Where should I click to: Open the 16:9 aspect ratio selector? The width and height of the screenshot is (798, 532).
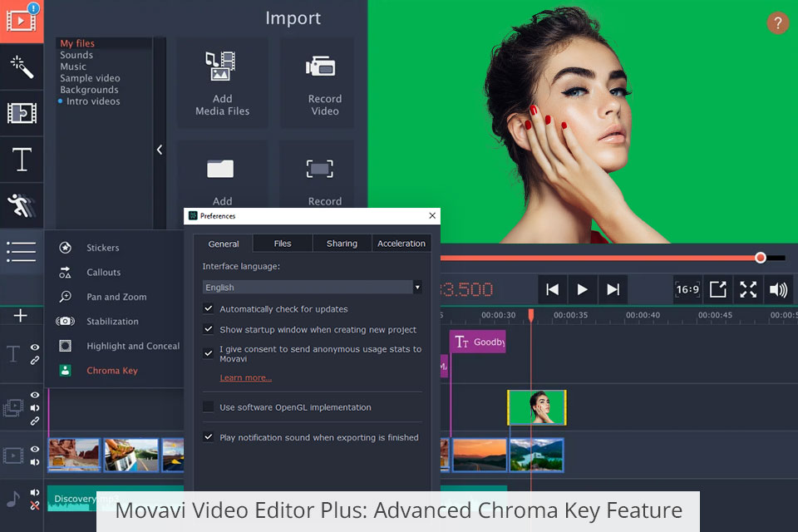coord(687,289)
